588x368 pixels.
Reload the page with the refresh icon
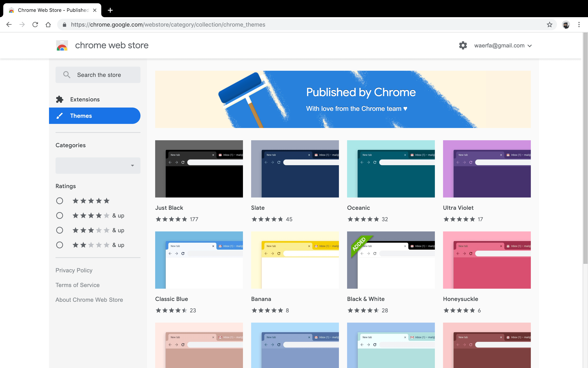(35, 25)
